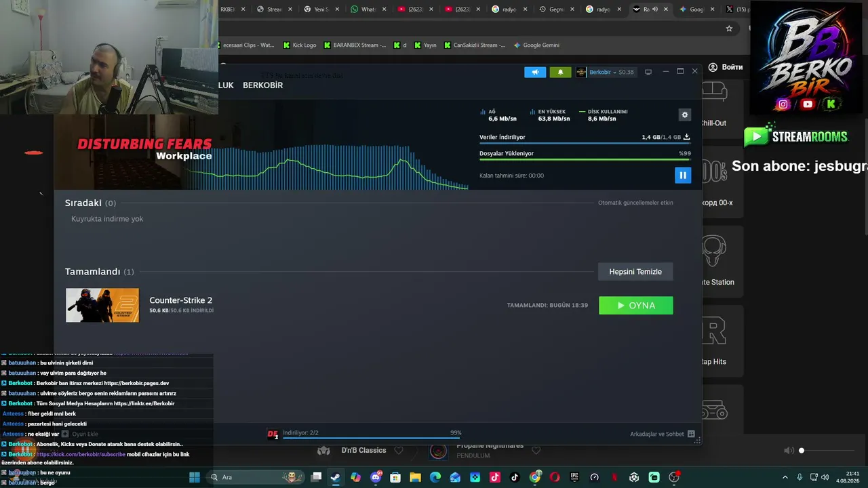Click the system tray microphone icon
Viewport: 868px width, 488px height.
point(800,477)
